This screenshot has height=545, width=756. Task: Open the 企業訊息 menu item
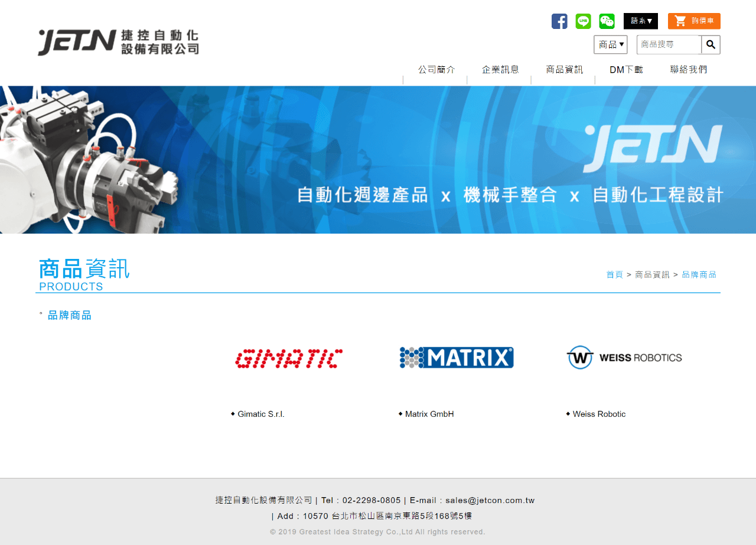pyautogui.click(x=500, y=70)
